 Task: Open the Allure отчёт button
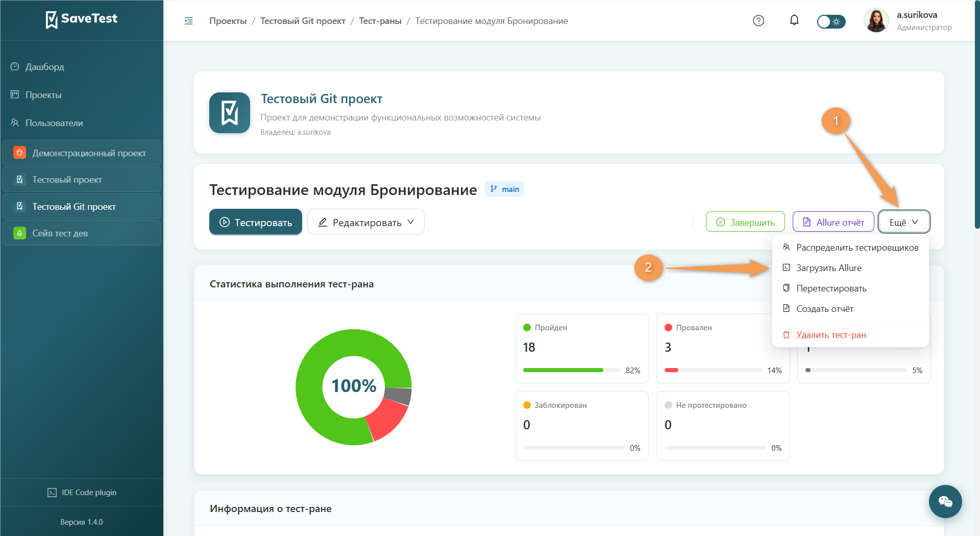click(834, 222)
